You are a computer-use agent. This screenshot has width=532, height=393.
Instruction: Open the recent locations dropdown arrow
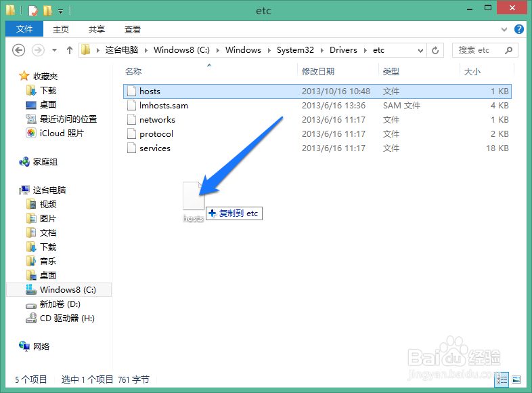click(x=54, y=50)
